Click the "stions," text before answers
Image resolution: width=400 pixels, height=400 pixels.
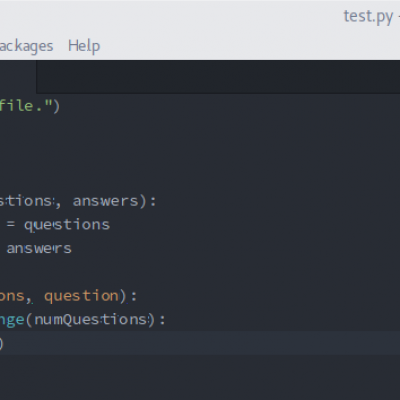coord(30,201)
